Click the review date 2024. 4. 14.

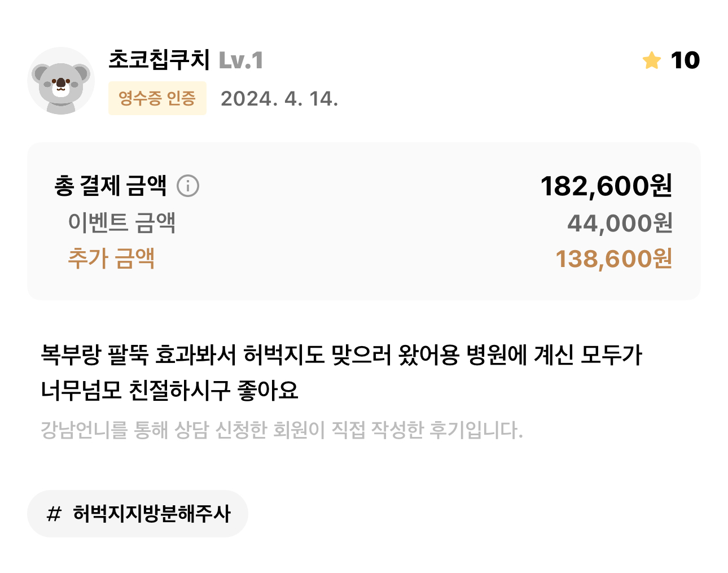pyautogui.click(x=279, y=99)
